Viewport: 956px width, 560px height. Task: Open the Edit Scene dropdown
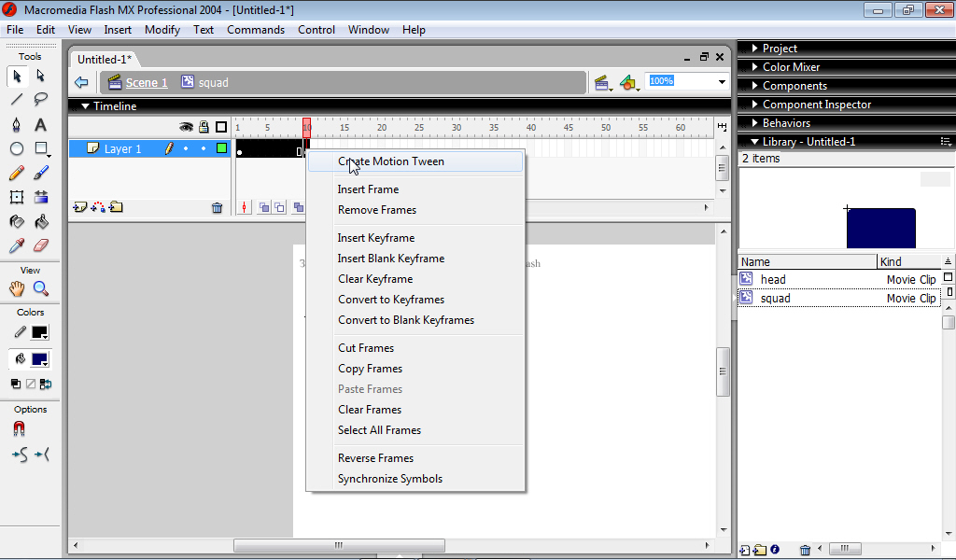pos(603,83)
